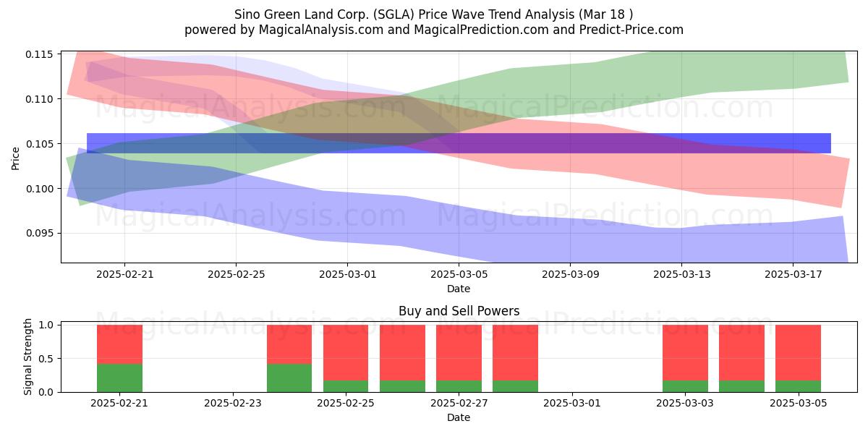Image resolution: width=868 pixels, height=434 pixels.
Task: Click 2025-02-25 on the Buy and Sell date axis
Action: pos(346,403)
